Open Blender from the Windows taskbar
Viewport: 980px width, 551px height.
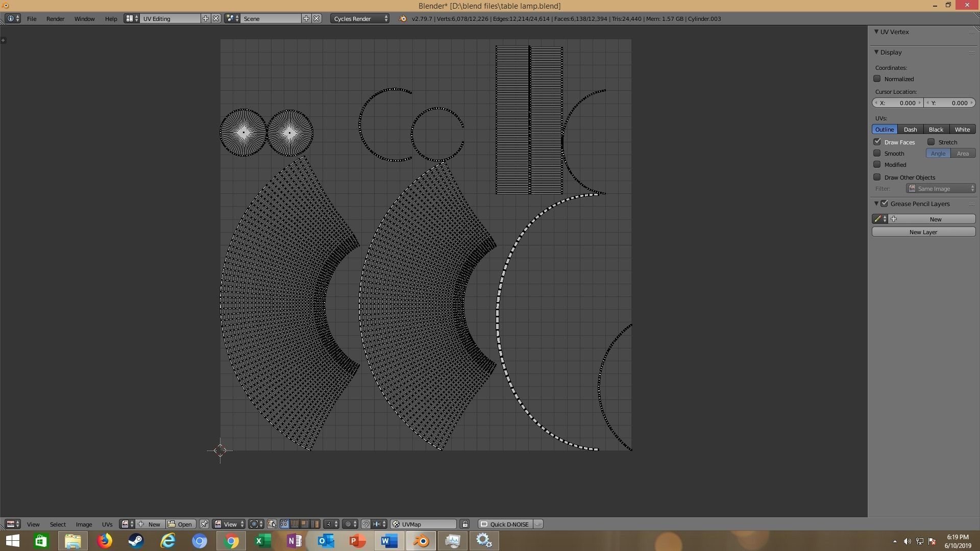pyautogui.click(x=421, y=541)
